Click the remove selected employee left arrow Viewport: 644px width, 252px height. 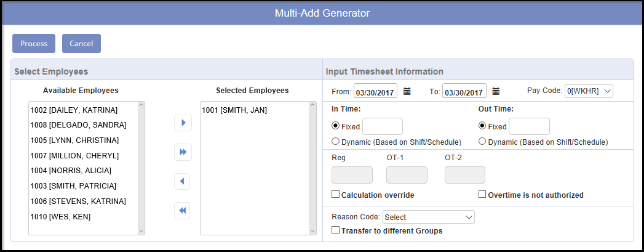183,181
